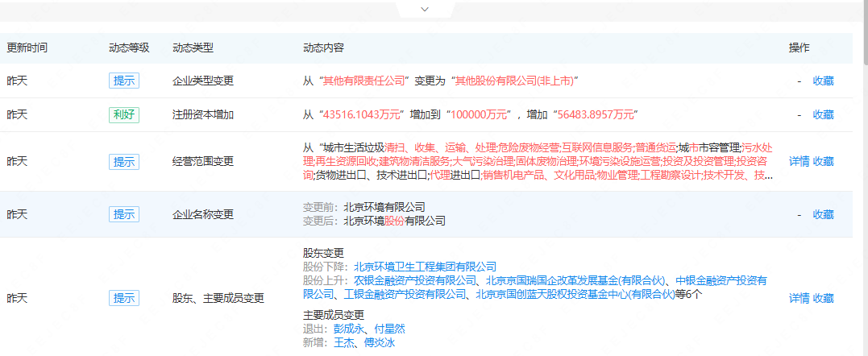868x356 pixels.
Task: Open the 工银金融资产投资有限公司 link
Action: [405, 293]
